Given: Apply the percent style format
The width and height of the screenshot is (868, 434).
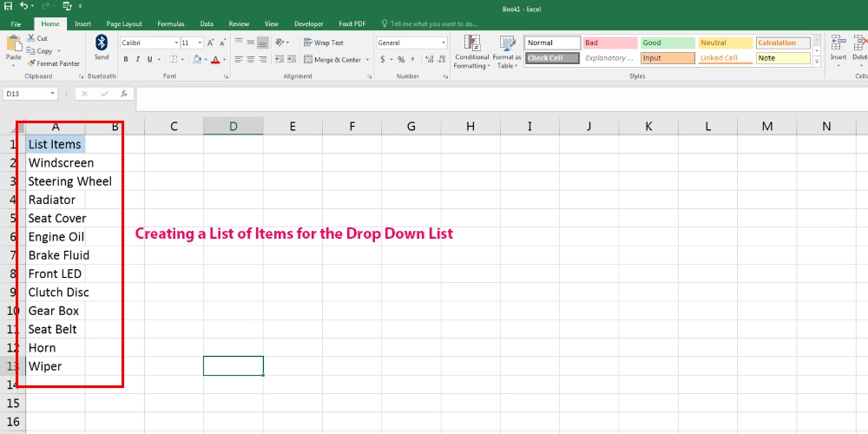Looking at the screenshot, I should (401, 59).
